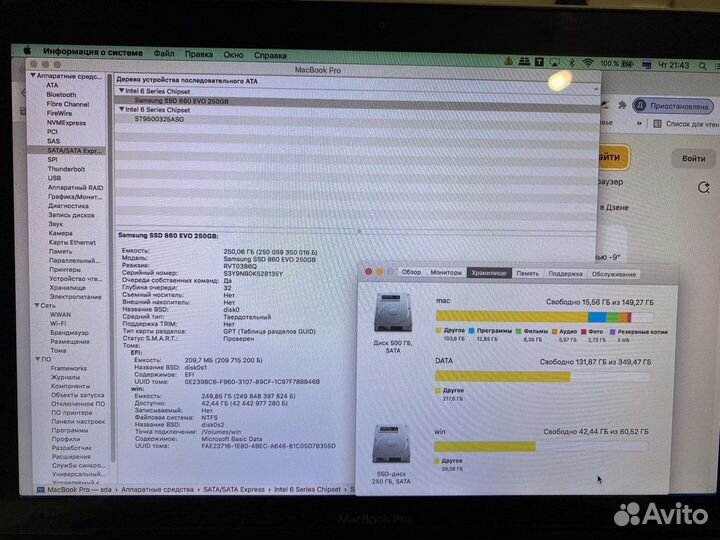Click the blue Программы legend swatch
The height and width of the screenshot is (540, 720).
pos(471,331)
